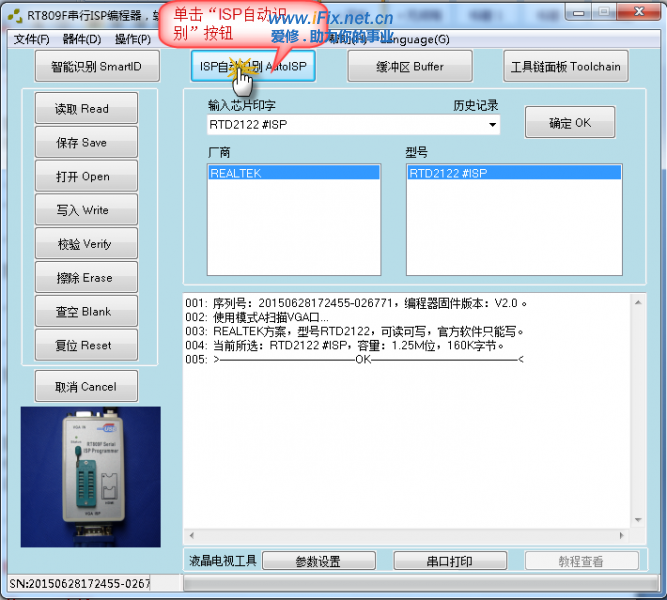The image size is (667, 600).
Task: Click the Cancel button
Action: point(86,387)
